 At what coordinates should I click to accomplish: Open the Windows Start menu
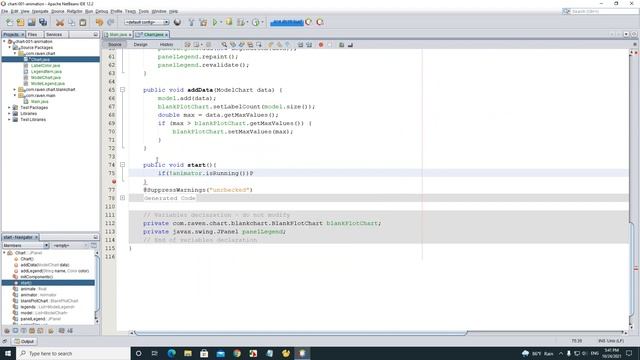pyautogui.click(x=8, y=353)
